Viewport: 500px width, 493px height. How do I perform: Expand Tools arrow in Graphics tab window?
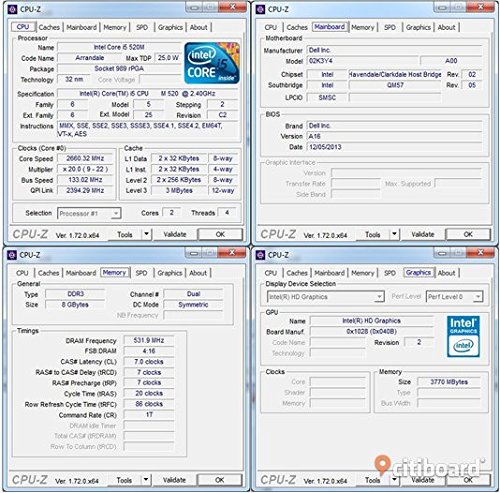[394, 480]
